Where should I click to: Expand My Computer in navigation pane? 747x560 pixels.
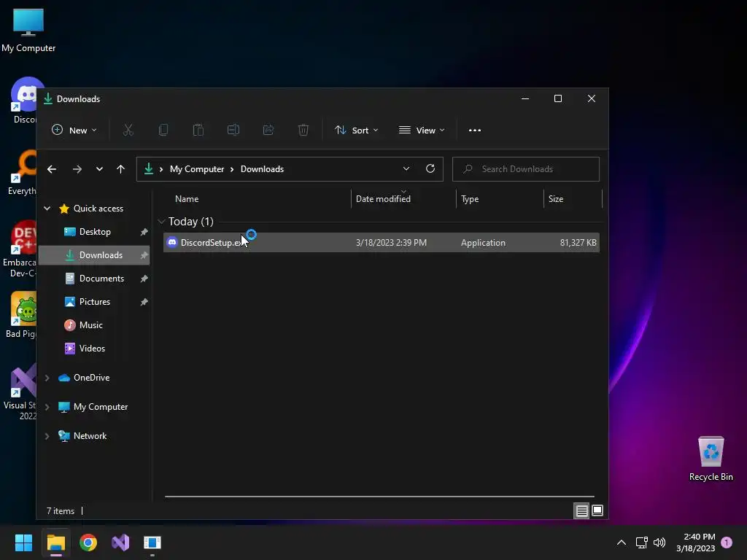pyautogui.click(x=47, y=407)
